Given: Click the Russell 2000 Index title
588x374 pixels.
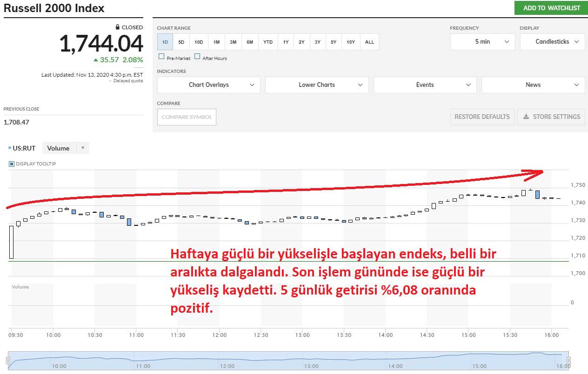Looking at the screenshot, I should click(x=54, y=8).
